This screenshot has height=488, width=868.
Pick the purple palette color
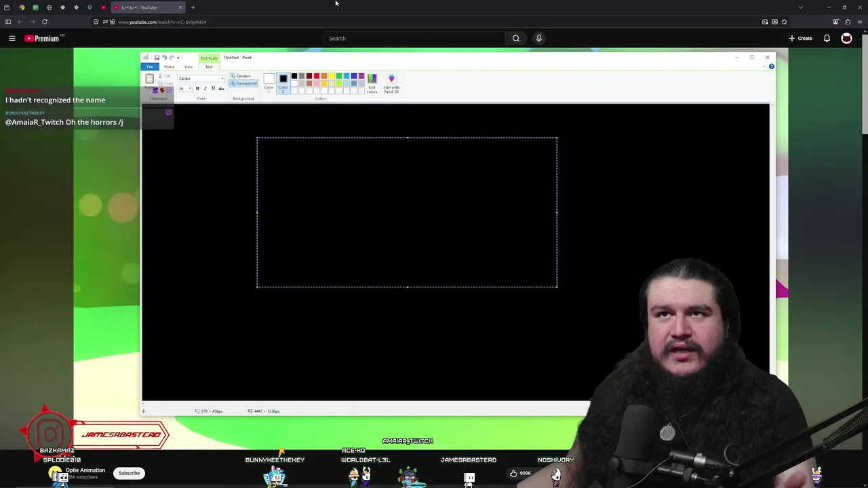click(x=361, y=76)
